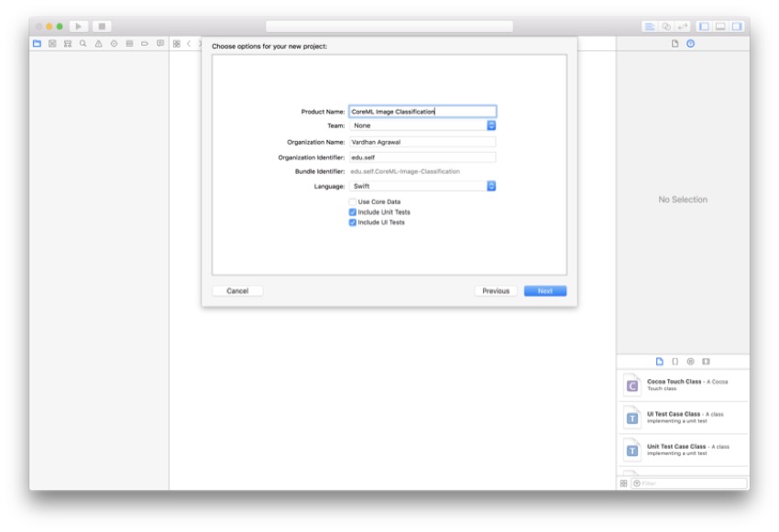
Task: Open the Code Snippet library
Action: [x=675, y=363]
